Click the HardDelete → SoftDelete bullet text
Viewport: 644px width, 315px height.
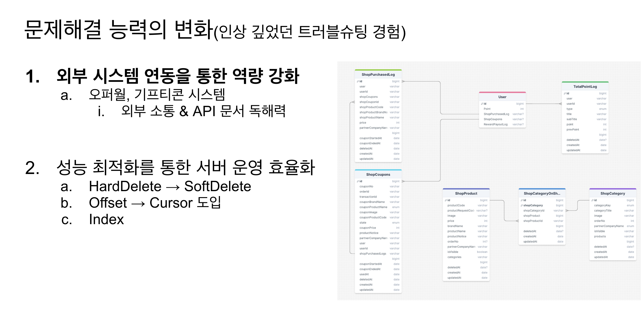(170, 186)
